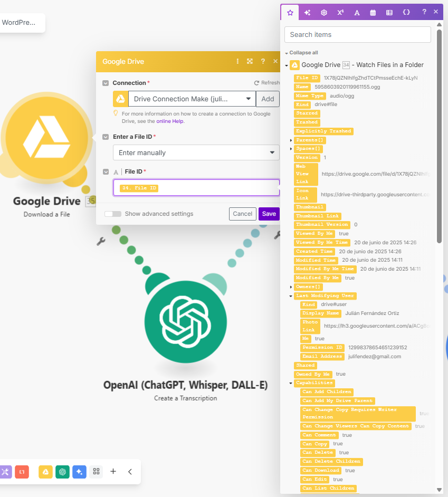Expand Google Drive dialog to fullscreen
The image size is (448, 497).
[x=250, y=61]
